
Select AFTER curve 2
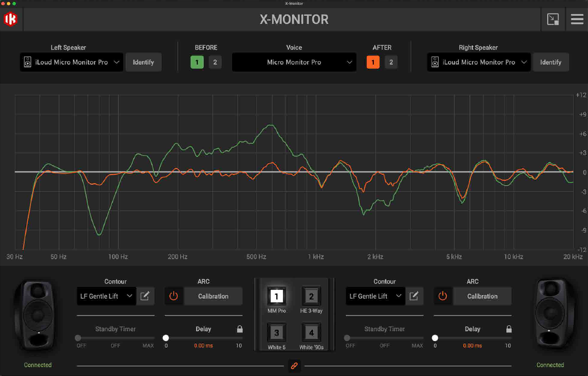click(x=391, y=62)
